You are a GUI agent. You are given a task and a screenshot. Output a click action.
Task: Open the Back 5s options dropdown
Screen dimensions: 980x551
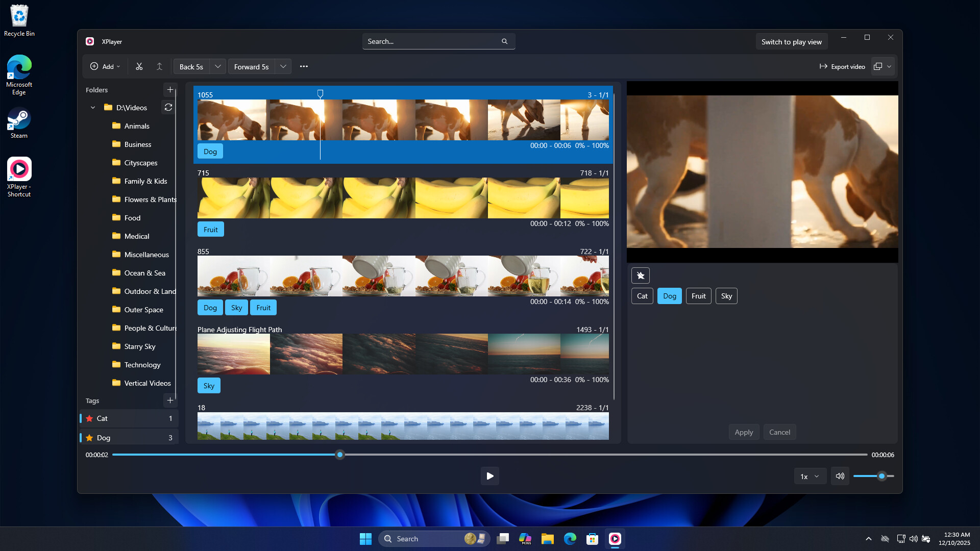point(217,66)
